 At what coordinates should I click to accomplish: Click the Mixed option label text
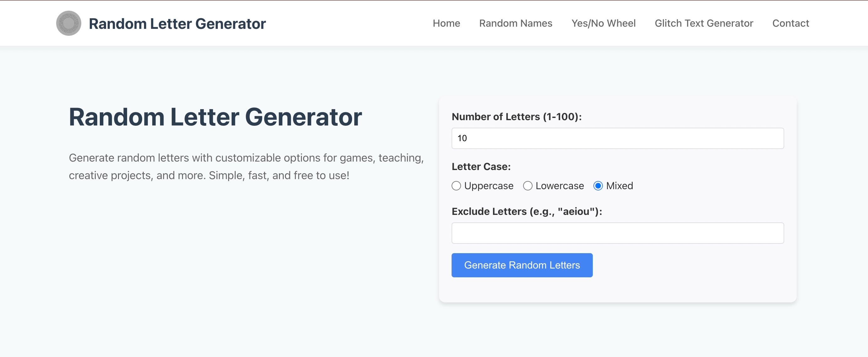pyautogui.click(x=619, y=186)
